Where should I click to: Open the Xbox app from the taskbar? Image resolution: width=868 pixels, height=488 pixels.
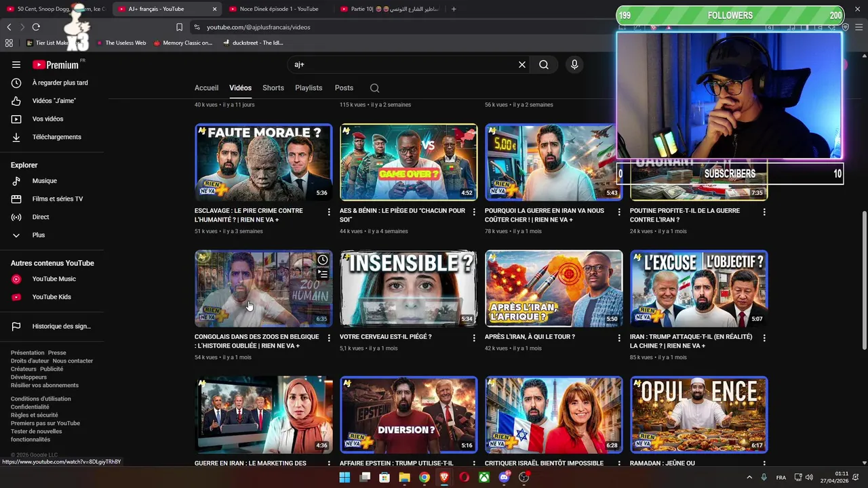(484, 477)
